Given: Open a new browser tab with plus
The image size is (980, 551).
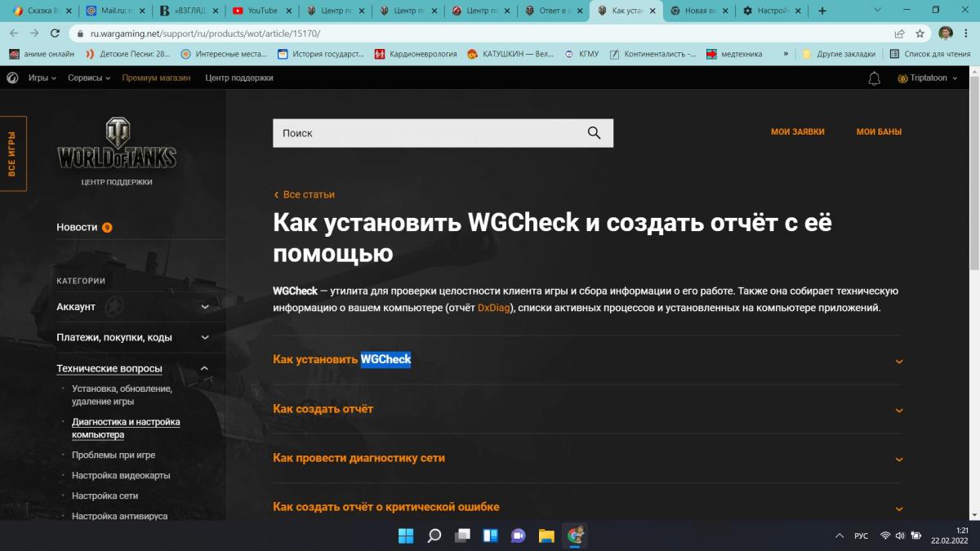Looking at the screenshot, I should (822, 11).
